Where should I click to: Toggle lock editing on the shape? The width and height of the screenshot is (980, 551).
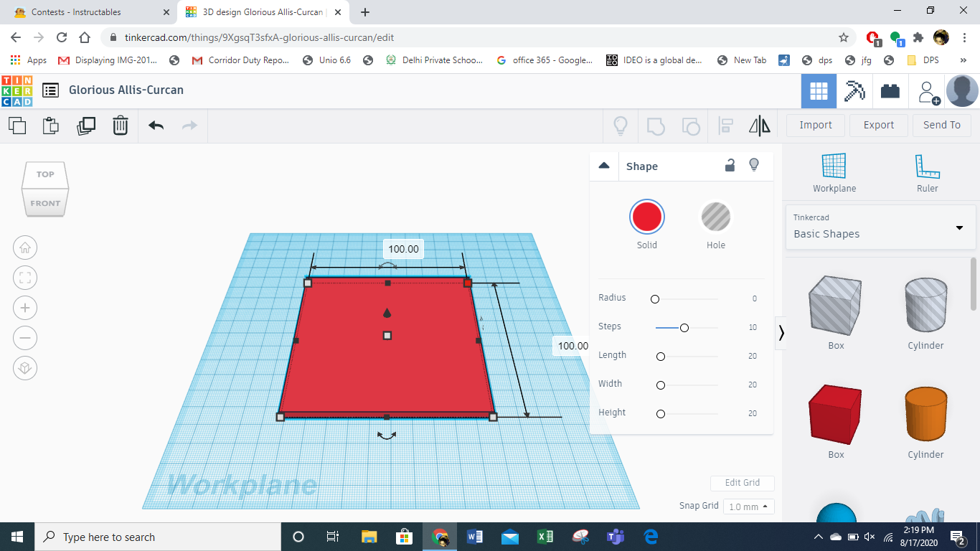(730, 166)
